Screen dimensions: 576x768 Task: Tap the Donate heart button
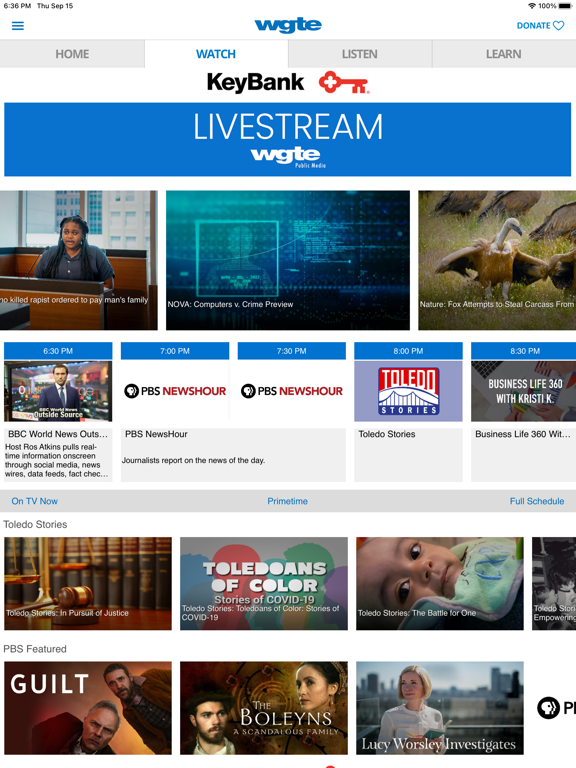click(x=540, y=25)
